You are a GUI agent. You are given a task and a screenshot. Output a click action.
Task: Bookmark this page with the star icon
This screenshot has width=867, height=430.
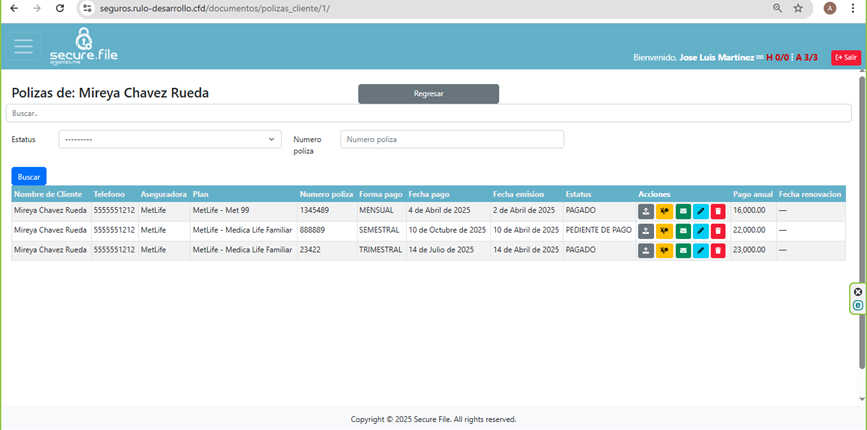(x=798, y=8)
